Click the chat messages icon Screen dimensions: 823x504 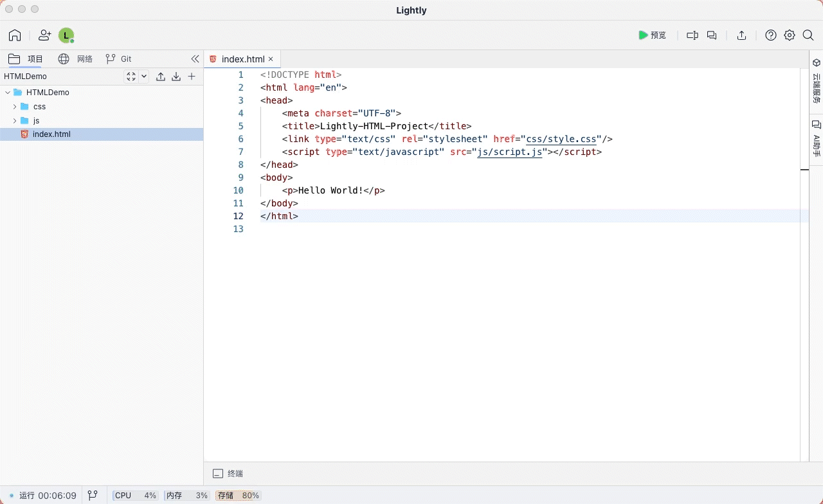click(712, 35)
